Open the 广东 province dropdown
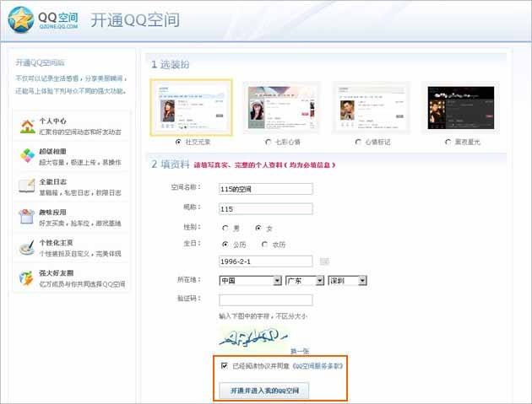The width and height of the screenshot is (532, 404). click(x=306, y=280)
